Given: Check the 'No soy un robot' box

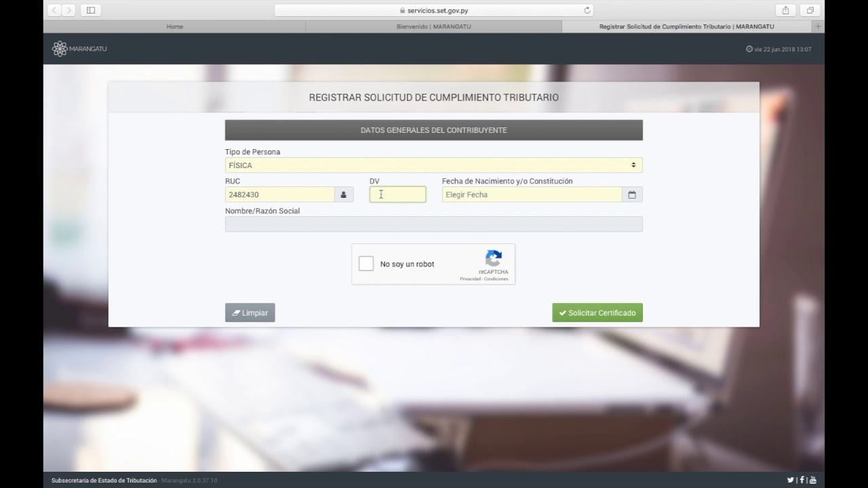Looking at the screenshot, I should (366, 264).
